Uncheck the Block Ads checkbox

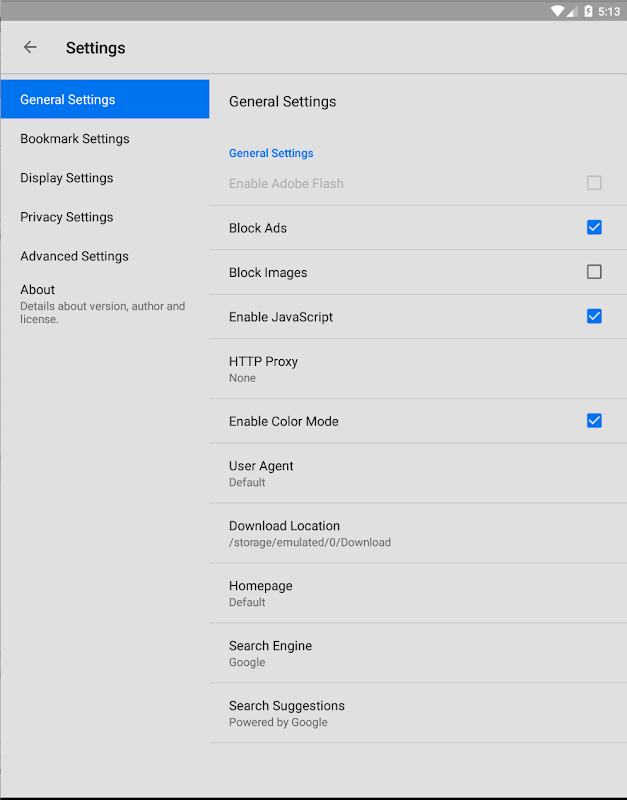(x=594, y=228)
